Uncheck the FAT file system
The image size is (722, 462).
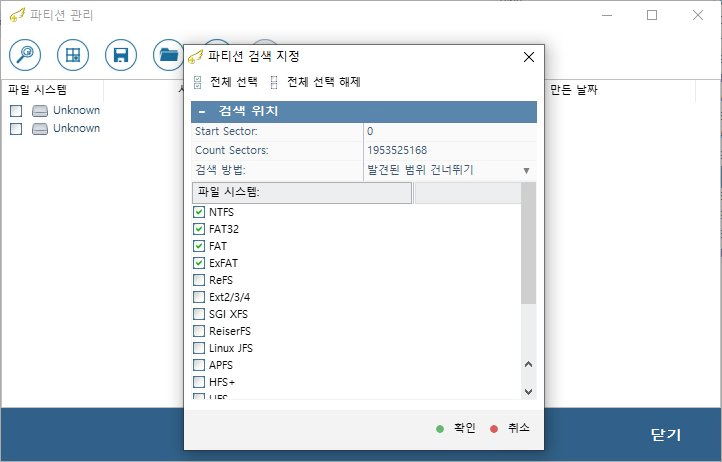pyautogui.click(x=199, y=246)
